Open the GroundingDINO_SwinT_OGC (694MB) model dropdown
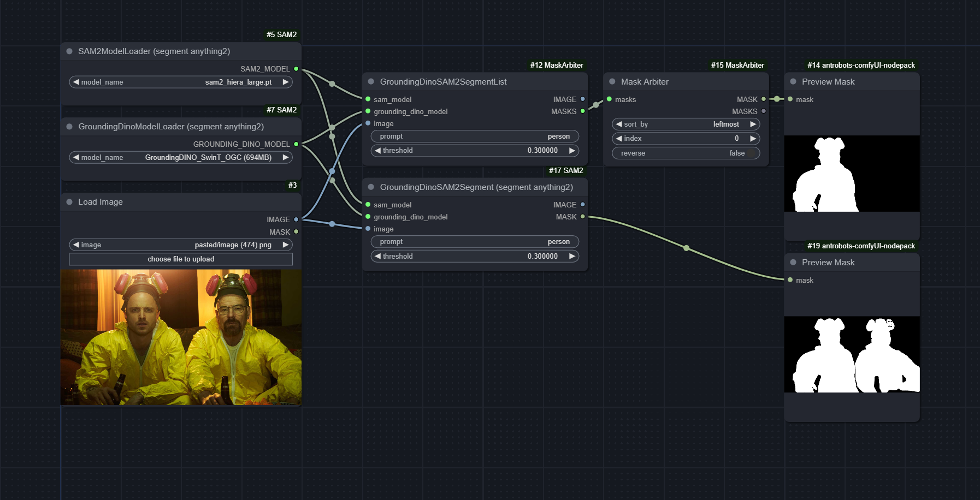Image resolution: width=980 pixels, height=500 pixels. coord(181,157)
